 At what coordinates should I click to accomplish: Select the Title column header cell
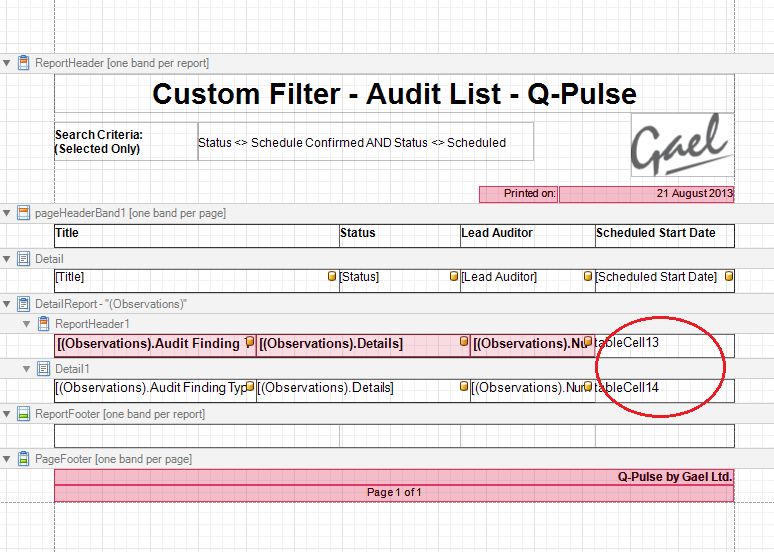point(197,236)
